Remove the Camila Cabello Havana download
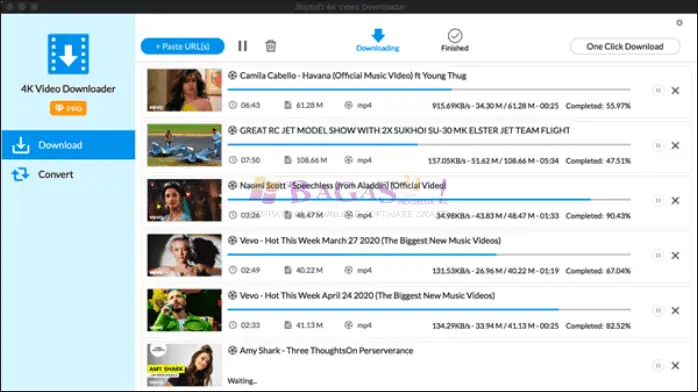The width and height of the screenshot is (698, 392). (675, 90)
